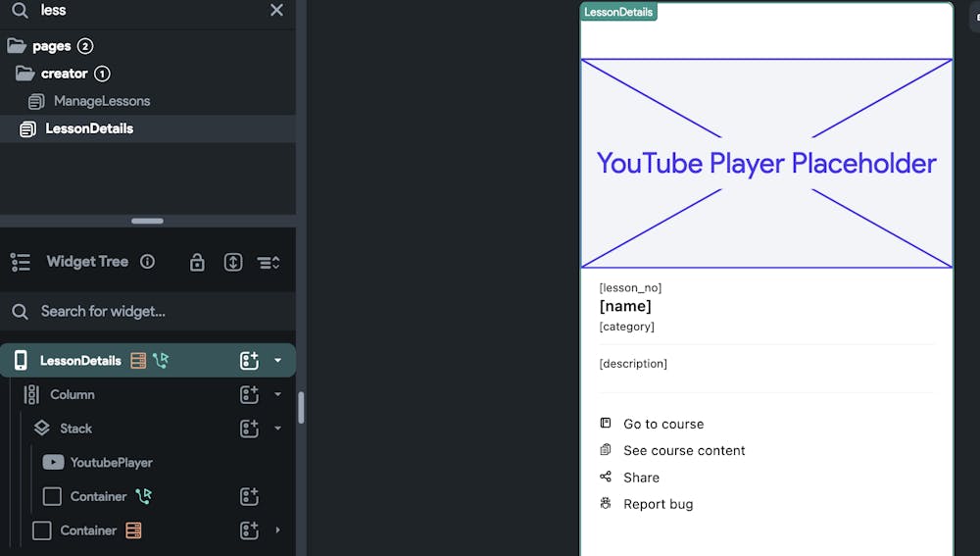Clear the 'less' search with the X icon
The image size is (980, 556).
coord(276,10)
